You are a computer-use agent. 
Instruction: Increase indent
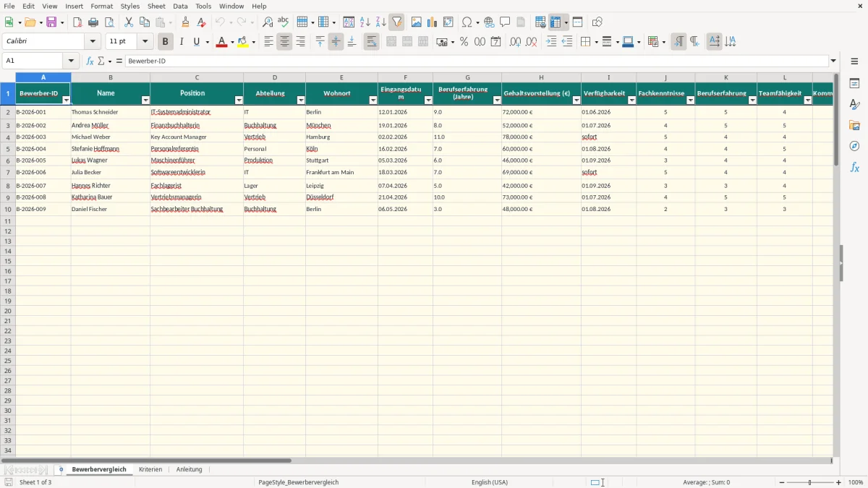551,42
